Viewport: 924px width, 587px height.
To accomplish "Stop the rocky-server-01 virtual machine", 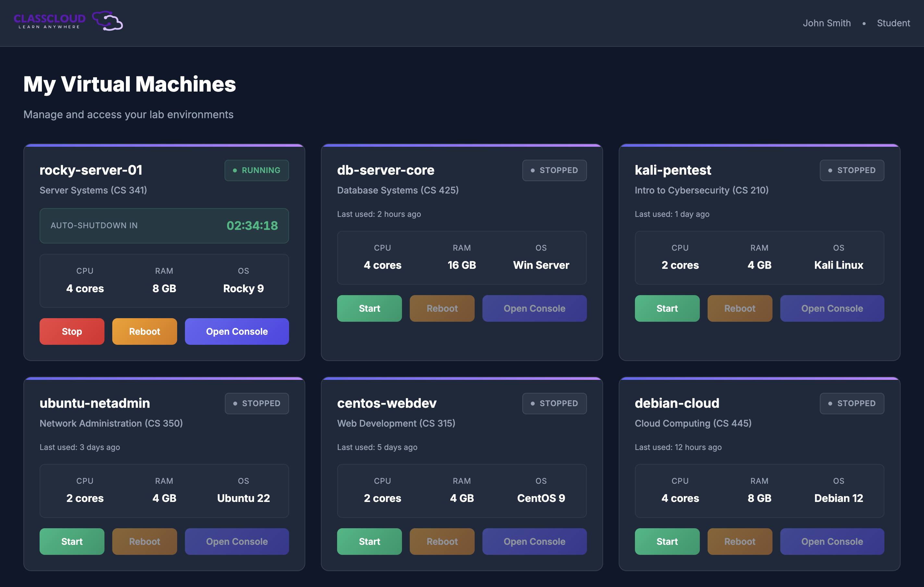I will coord(72,331).
